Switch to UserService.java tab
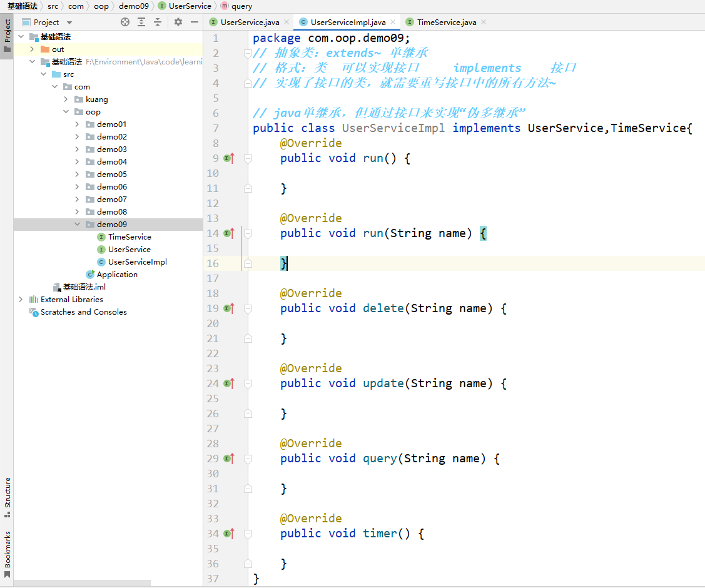The height and width of the screenshot is (588, 705). (x=249, y=22)
